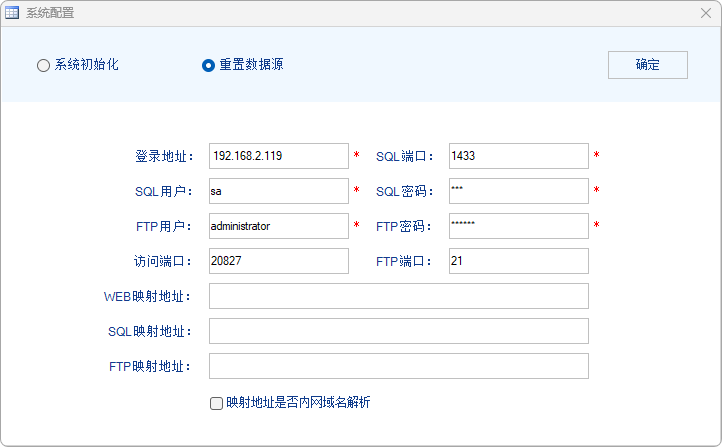The height and width of the screenshot is (447, 722).
Task: Click the SQL端口 field showing 1433
Action: coord(518,156)
